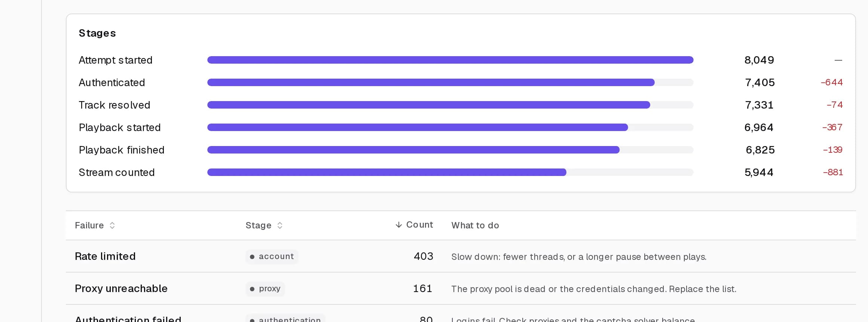The height and width of the screenshot is (322, 868).
Task: Click the authentication stage tag
Action: (x=285, y=319)
